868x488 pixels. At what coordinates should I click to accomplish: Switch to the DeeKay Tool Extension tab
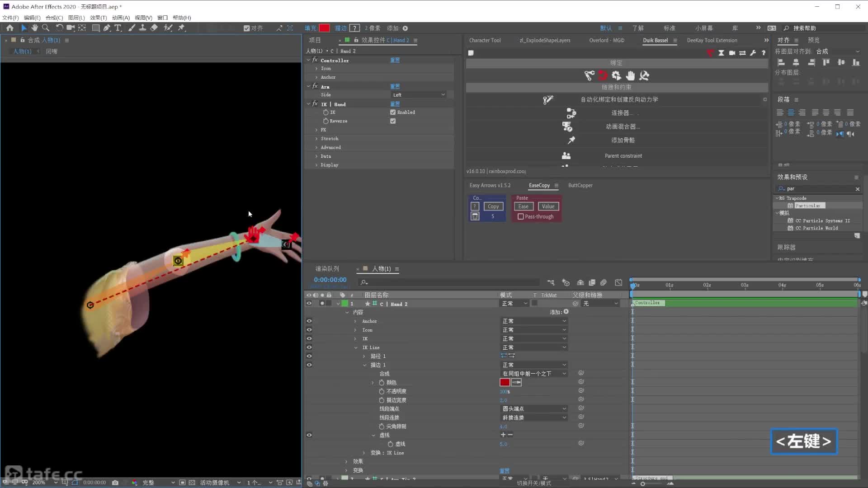(712, 40)
